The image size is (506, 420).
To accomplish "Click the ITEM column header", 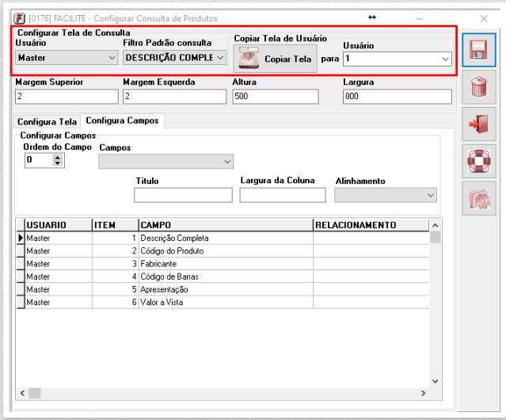I will click(x=116, y=225).
